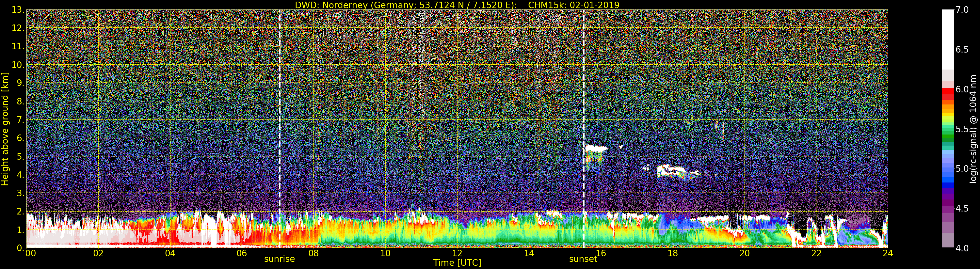Click the 'log(rc-signal) @ 1064 nm' colorbar label
Screen dimensions: 980x269
point(973,129)
